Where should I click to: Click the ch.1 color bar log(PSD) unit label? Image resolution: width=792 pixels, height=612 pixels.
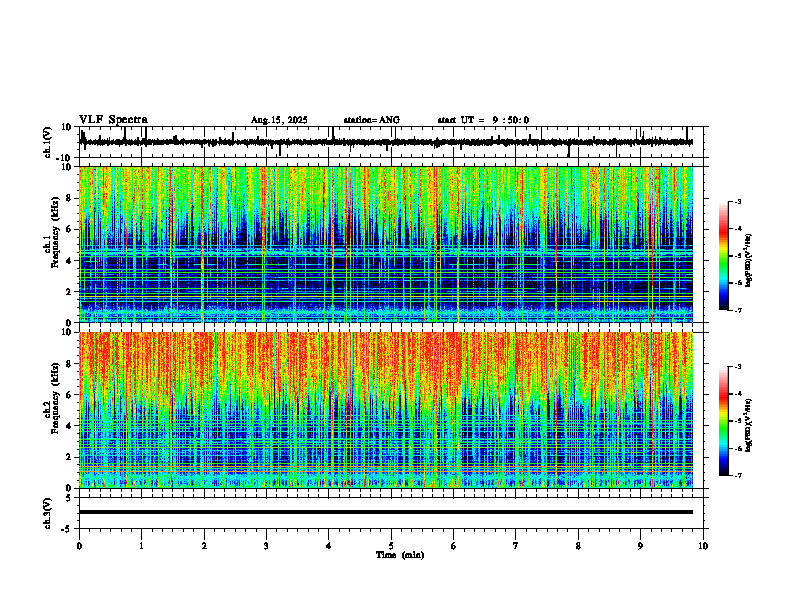click(749, 261)
